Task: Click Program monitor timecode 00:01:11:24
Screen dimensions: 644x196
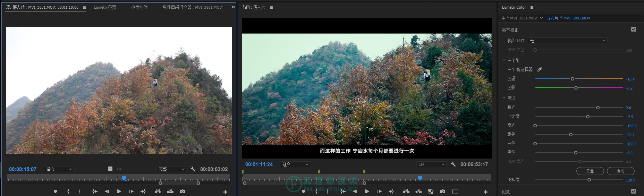Action: (259, 164)
